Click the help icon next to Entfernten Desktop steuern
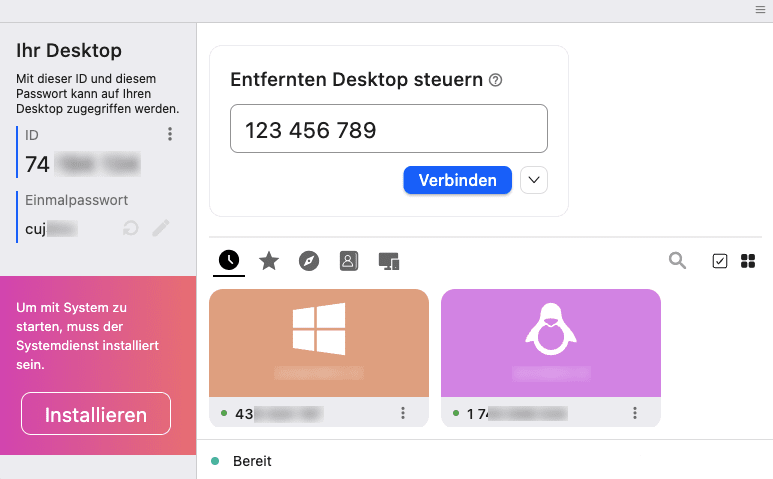This screenshot has height=479, width=773. tap(495, 80)
